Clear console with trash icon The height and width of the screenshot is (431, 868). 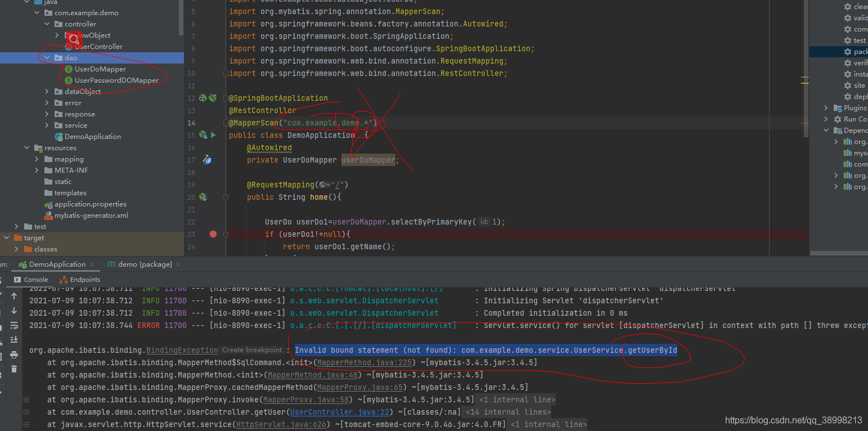pyautogui.click(x=14, y=369)
